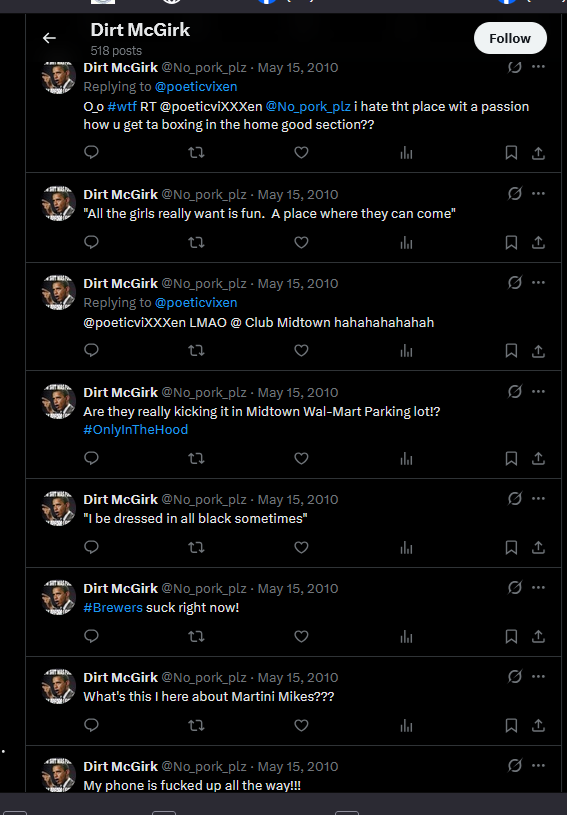
Task: Repost the '#Brewers suck right now!' tweet
Action: tap(196, 636)
